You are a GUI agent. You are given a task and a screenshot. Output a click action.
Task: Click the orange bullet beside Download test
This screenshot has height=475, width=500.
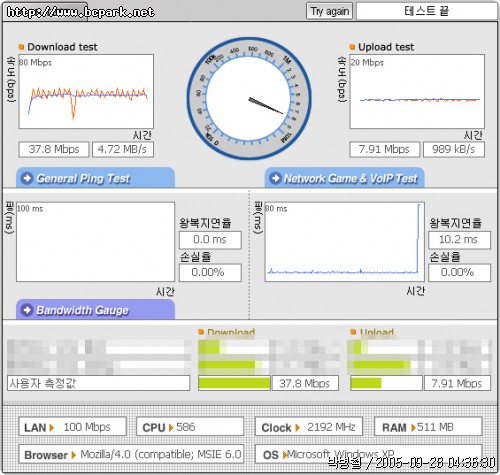(21, 47)
